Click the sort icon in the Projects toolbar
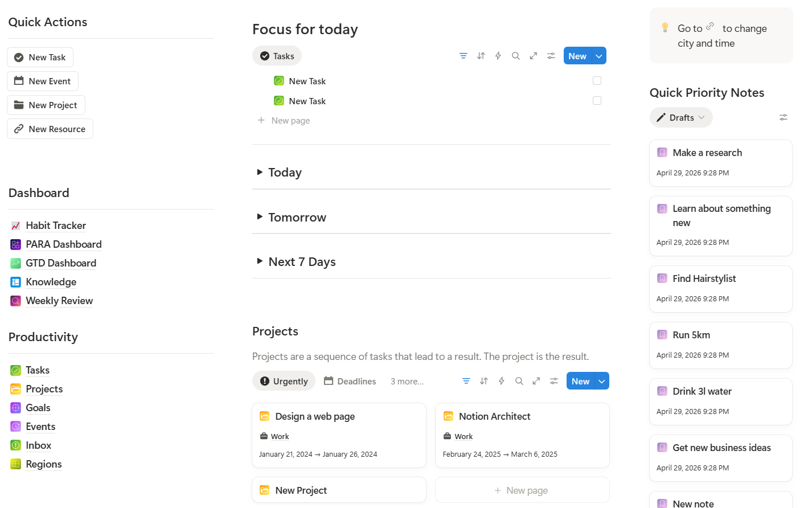 pos(483,380)
